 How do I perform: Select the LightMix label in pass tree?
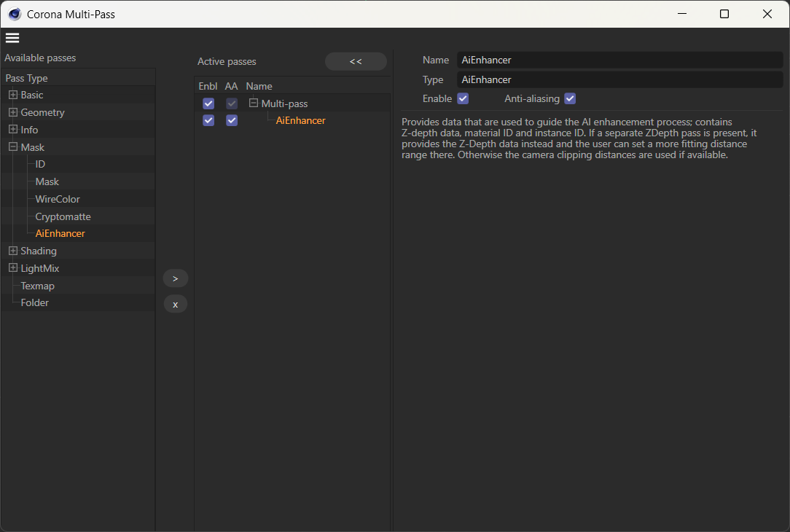[x=40, y=268]
